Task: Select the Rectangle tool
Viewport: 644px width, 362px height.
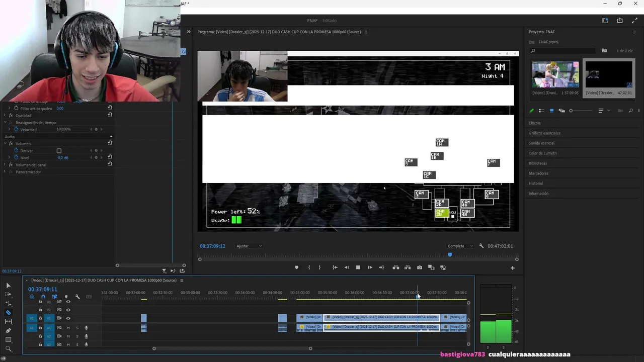Action: tap(8, 340)
